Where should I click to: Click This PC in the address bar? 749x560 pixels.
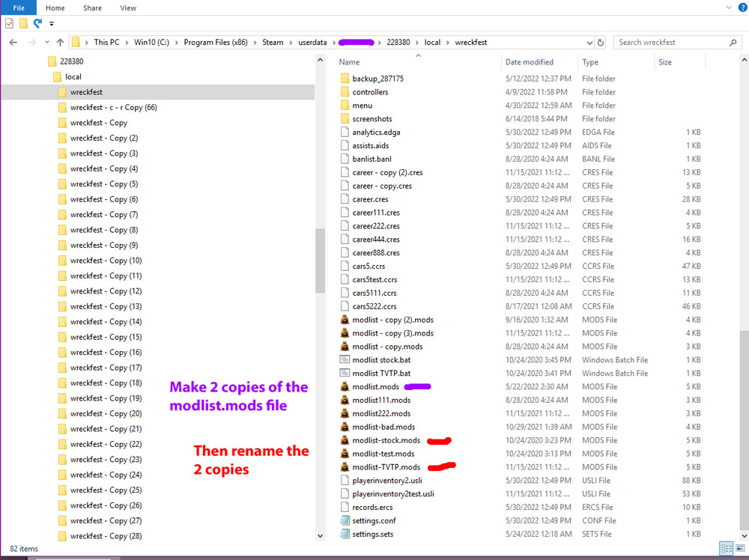(x=106, y=43)
